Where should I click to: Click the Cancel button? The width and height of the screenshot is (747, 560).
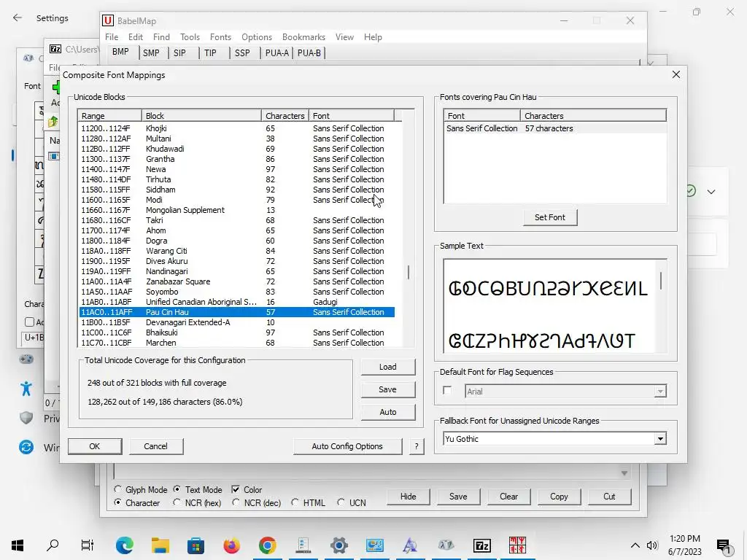pos(156,446)
